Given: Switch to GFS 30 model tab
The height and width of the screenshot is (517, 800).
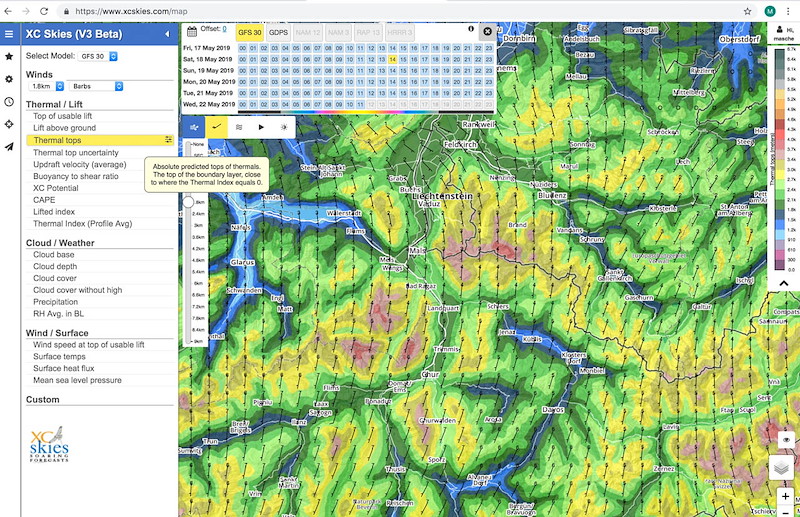Looking at the screenshot, I should coord(249,33).
